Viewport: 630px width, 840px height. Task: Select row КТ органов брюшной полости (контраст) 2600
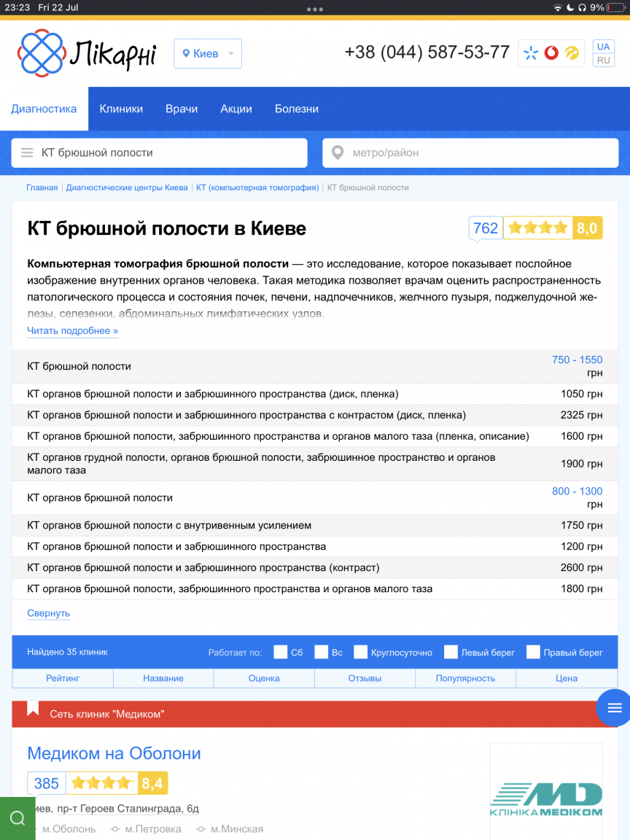[x=315, y=568]
